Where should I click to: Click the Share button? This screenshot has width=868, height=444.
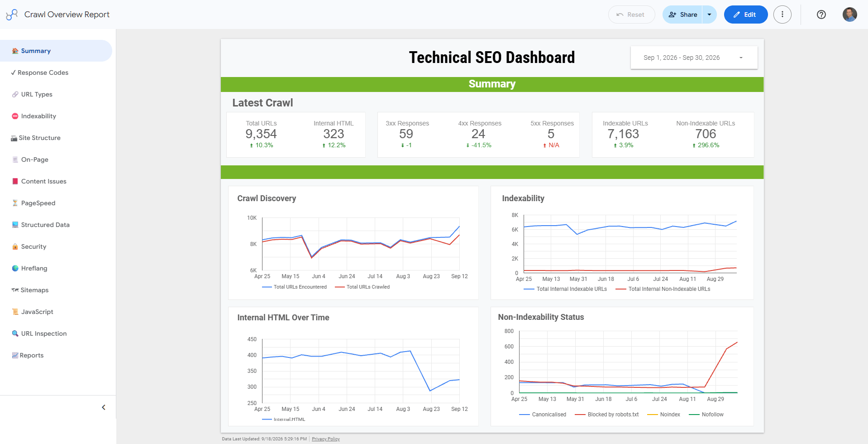(x=682, y=14)
